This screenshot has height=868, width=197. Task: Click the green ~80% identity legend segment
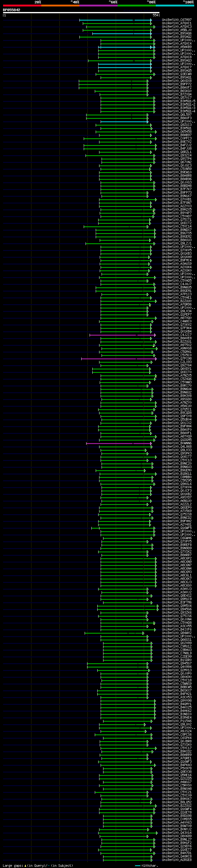click(137, 6)
